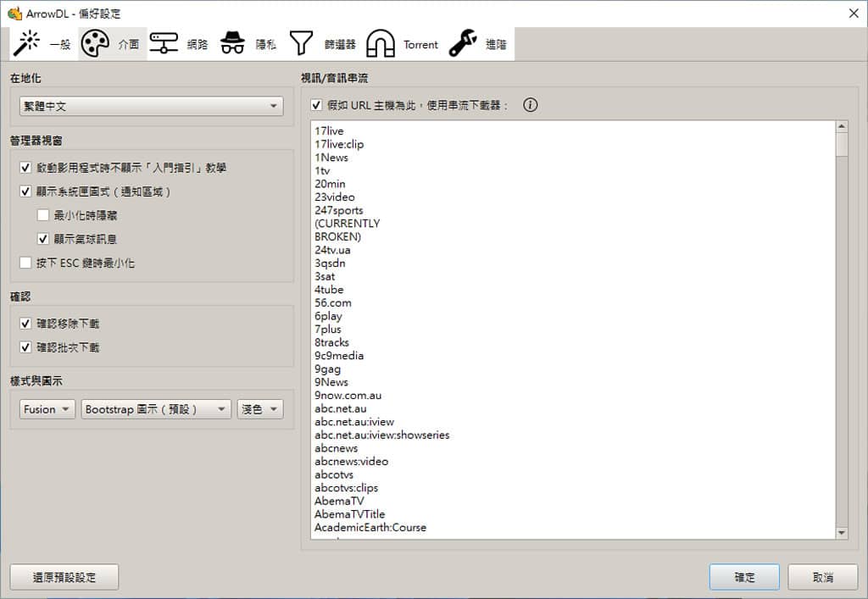Image resolution: width=868 pixels, height=599 pixels.
Task: Enable 最小化時隱藏 checkbox
Action: click(x=43, y=215)
